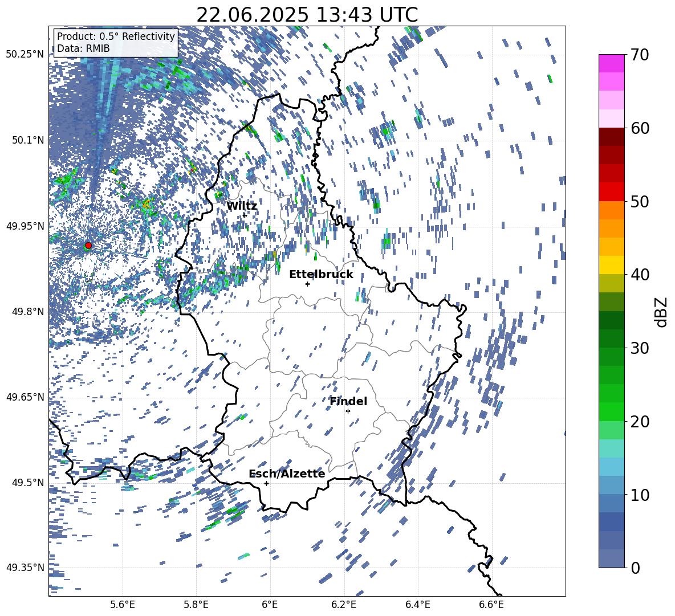
Task: Click the Esch/Alzette station cross marker
Action: tap(266, 483)
